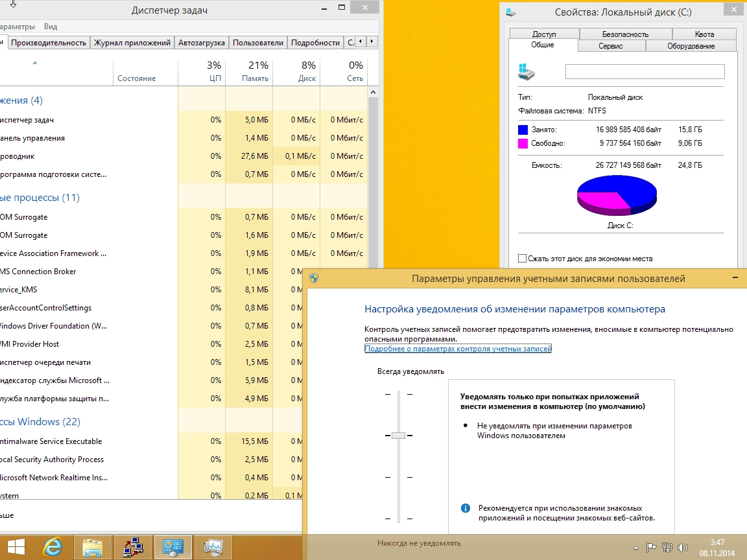
Task: Sort by Память column header
Action: click(x=249, y=72)
